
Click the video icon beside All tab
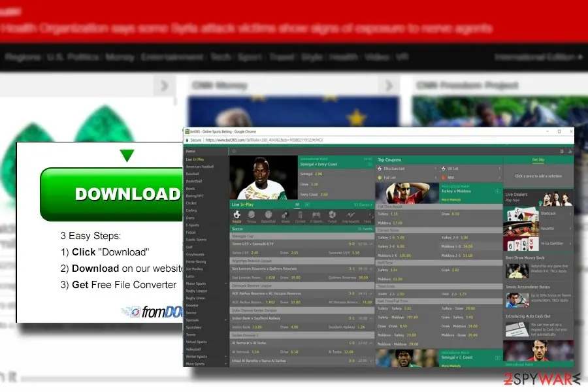[307, 204]
